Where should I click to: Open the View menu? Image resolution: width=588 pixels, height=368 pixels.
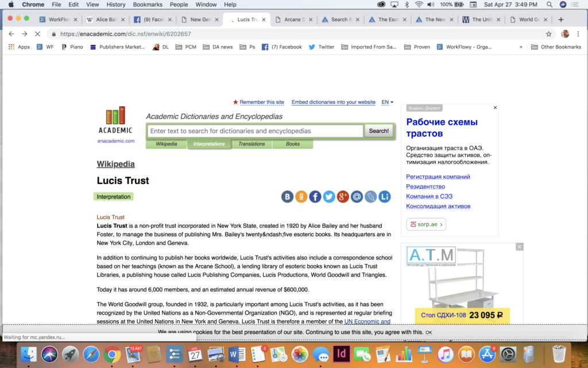92,5
